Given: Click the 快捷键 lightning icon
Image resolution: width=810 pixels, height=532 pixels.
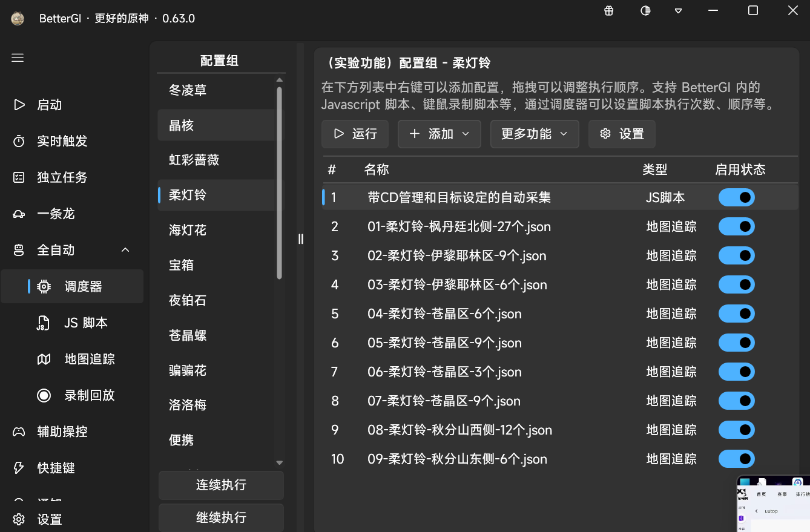Looking at the screenshot, I should tap(19, 468).
